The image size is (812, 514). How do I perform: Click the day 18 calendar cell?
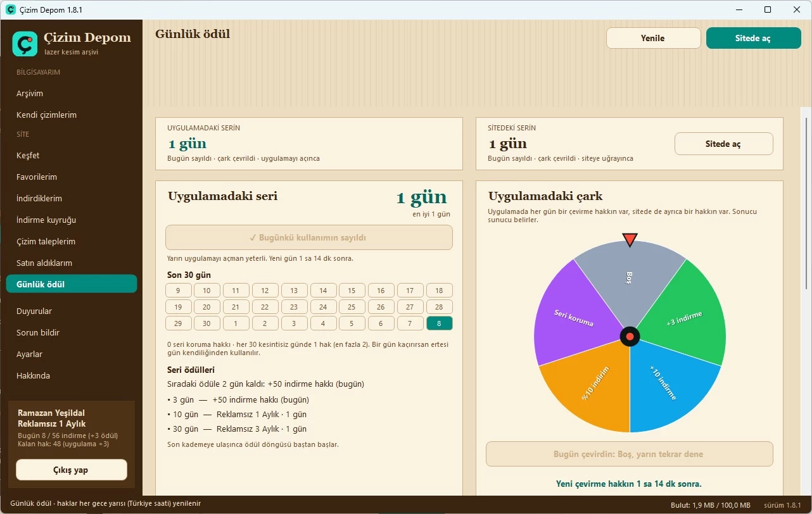pyautogui.click(x=439, y=291)
